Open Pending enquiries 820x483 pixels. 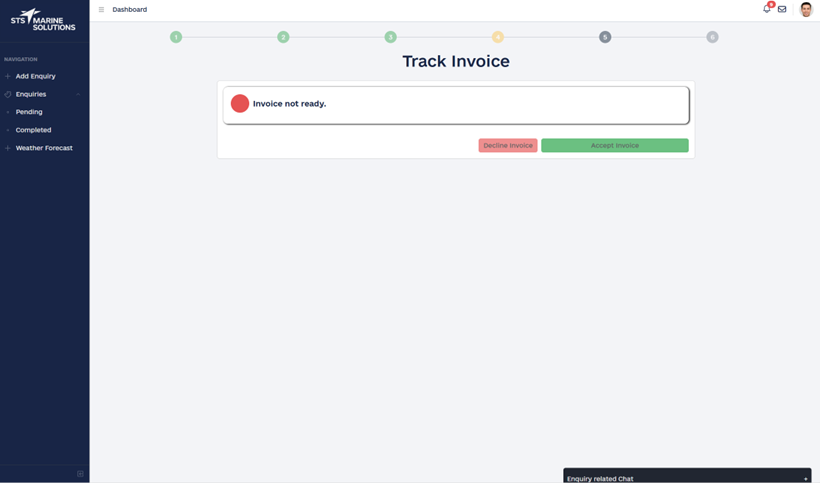tap(29, 112)
